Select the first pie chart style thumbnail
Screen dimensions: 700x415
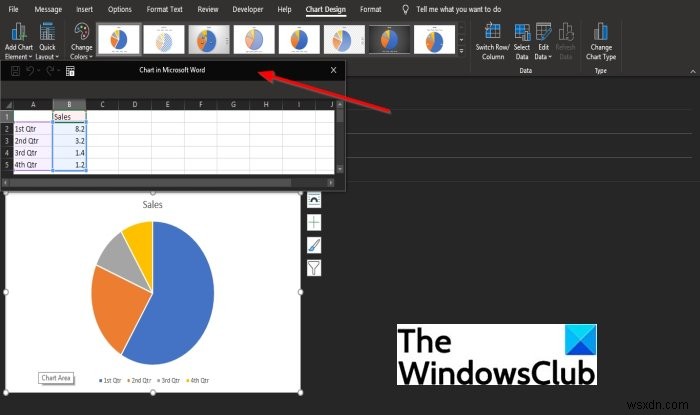[x=118, y=39]
